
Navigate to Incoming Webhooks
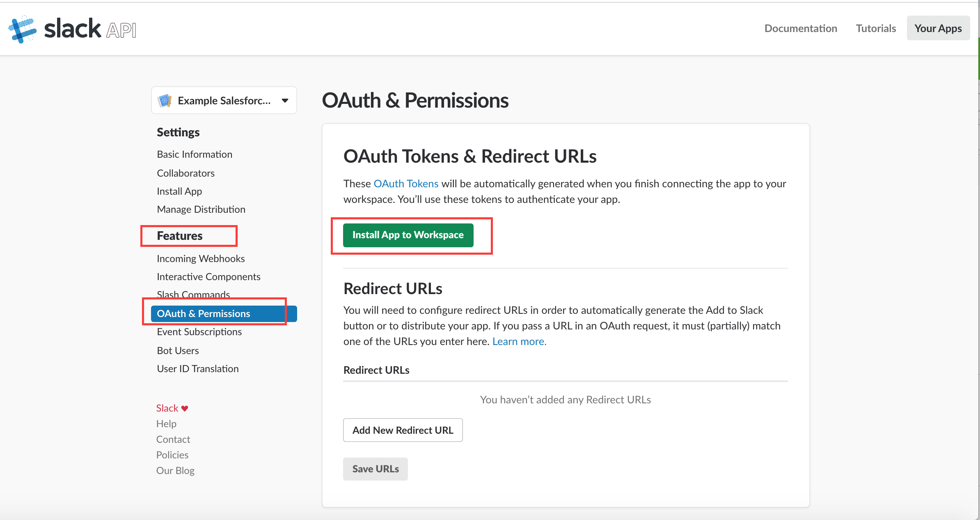(x=201, y=258)
